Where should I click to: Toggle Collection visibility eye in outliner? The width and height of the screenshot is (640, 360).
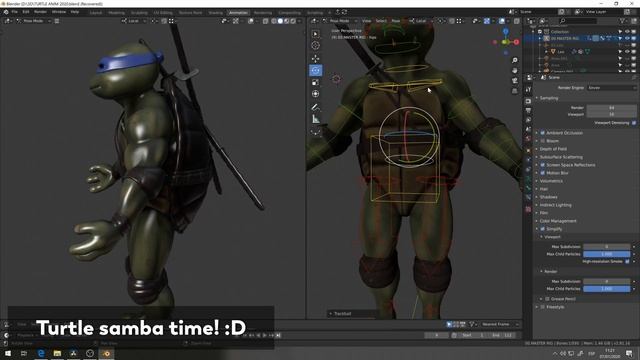click(627, 31)
